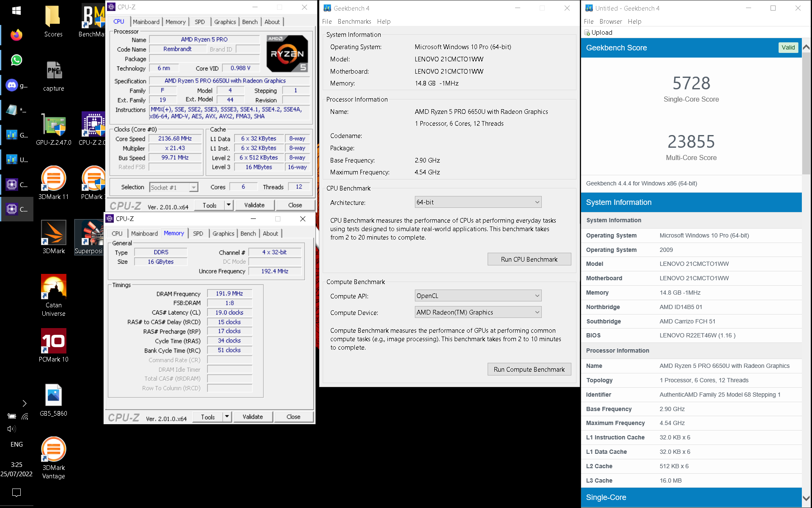Click Tools button in upper CPU-Z
Screen dimensions: 812x508
(x=209, y=205)
